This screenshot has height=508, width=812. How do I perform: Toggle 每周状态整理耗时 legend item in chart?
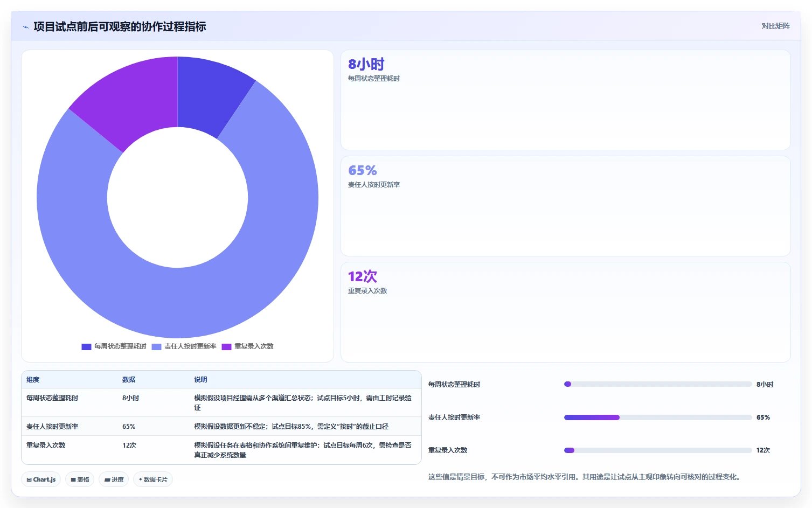tap(114, 346)
